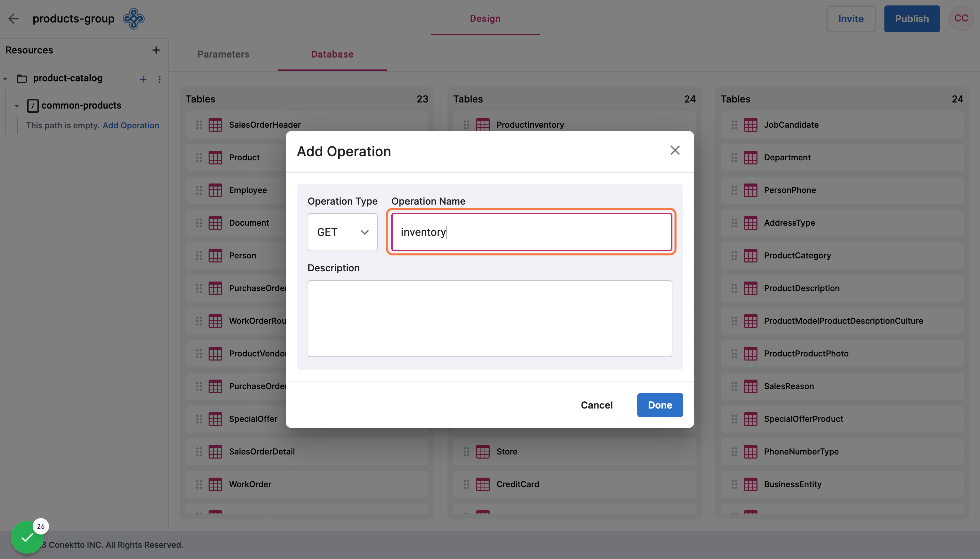
Task: Collapse the product-catalog folder
Action: click(5, 79)
